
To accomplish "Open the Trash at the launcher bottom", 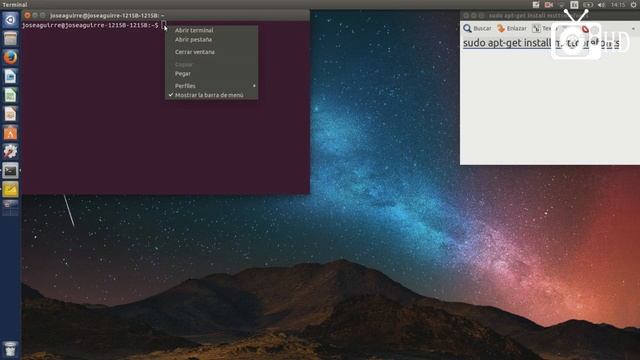I will pos(10,349).
